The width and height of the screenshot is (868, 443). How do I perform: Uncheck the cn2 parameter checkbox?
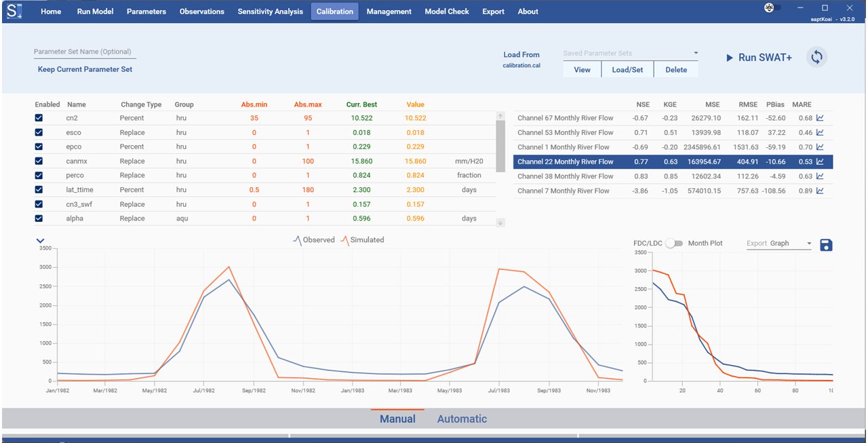(x=39, y=118)
